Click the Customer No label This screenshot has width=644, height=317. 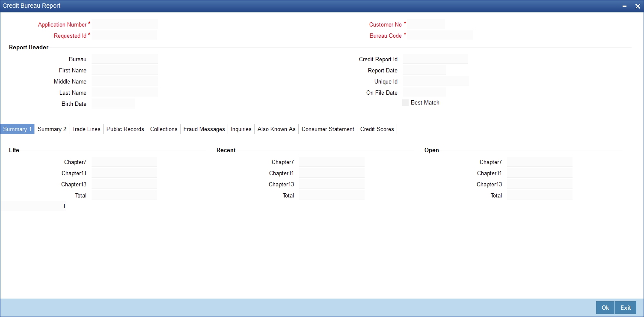pos(385,25)
